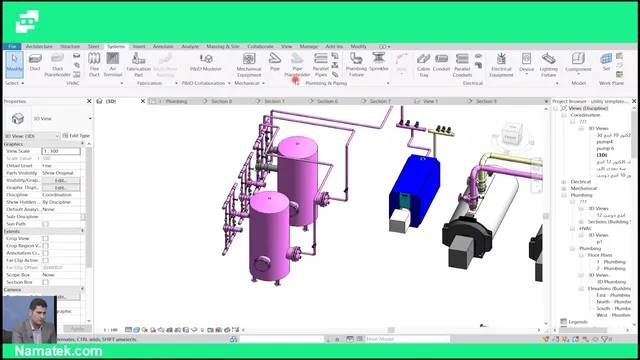
Task: Click the Flex Duct icon
Action: pos(94,64)
